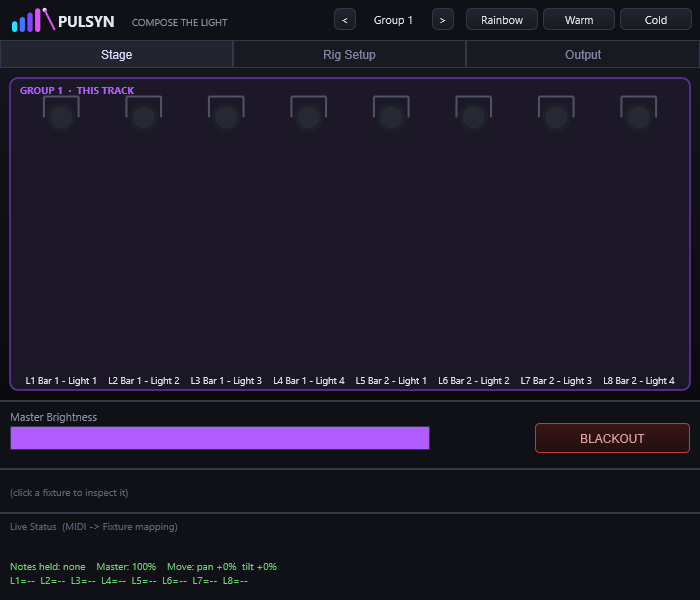
Task: Click the 'L8=--' status entry
Action: pos(235,581)
